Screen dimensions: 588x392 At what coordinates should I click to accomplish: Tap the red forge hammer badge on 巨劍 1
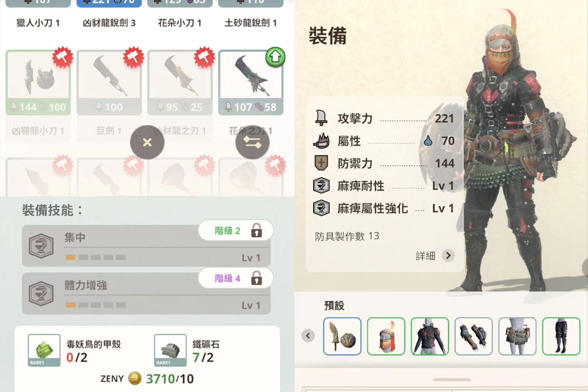coord(134,57)
